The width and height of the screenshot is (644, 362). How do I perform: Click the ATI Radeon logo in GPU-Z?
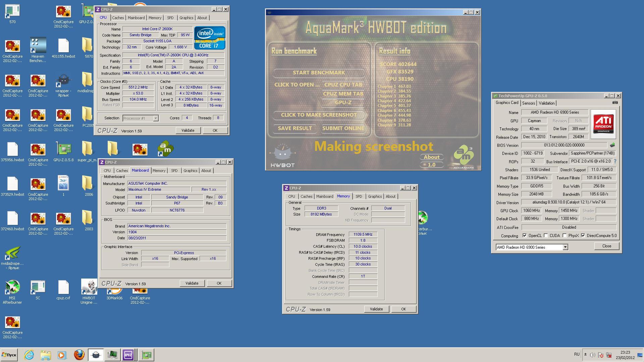click(x=603, y=124)
